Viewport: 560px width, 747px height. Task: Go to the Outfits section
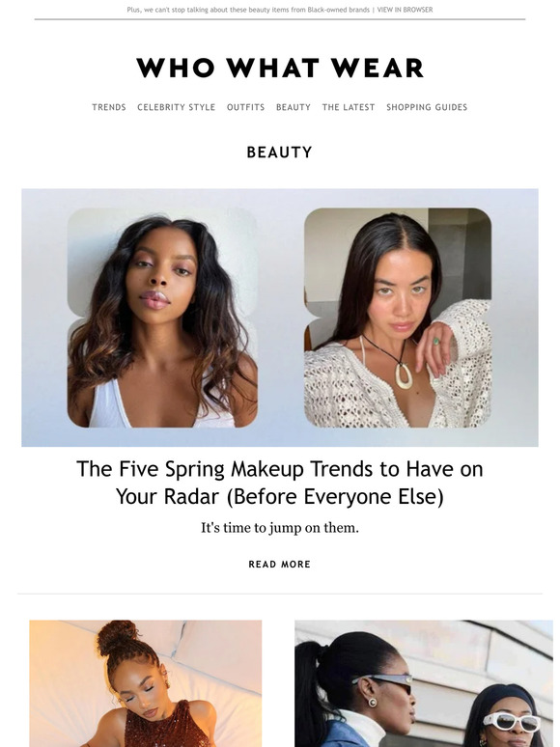(245, 107)
